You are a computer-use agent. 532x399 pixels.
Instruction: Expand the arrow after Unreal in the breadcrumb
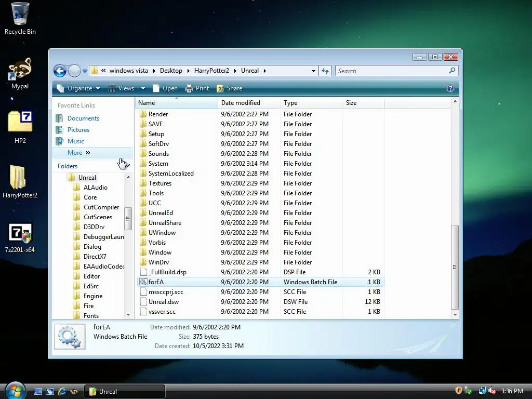pyautogui.click(x=264, y=71)
